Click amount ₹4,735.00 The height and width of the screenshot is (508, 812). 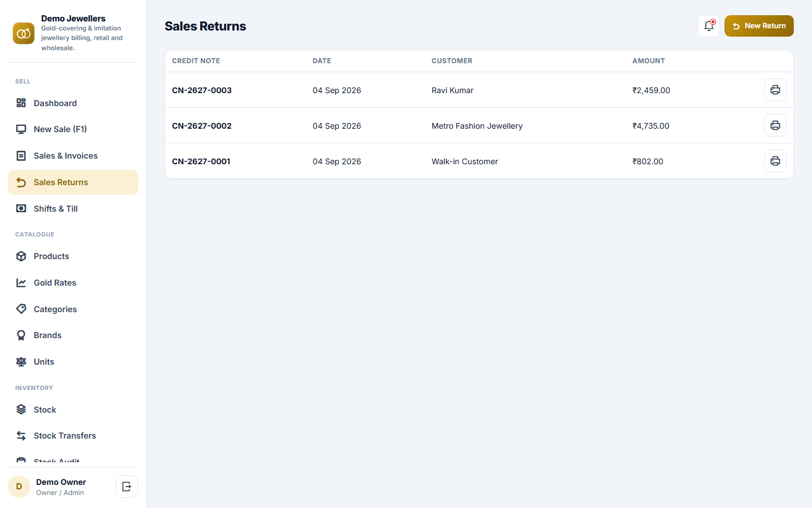coord(651,126)
